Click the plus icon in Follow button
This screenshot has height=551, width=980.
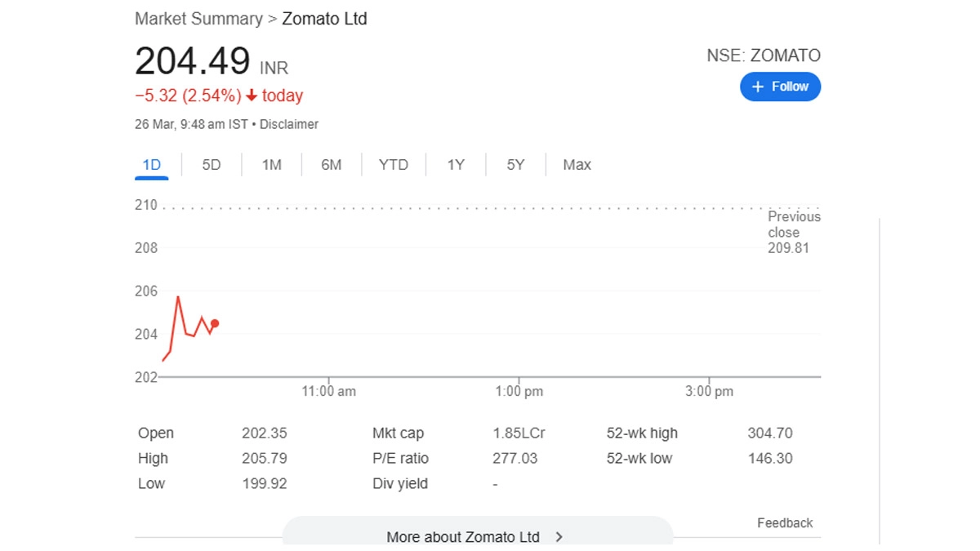pyautogui.click(x=758, y=87)
